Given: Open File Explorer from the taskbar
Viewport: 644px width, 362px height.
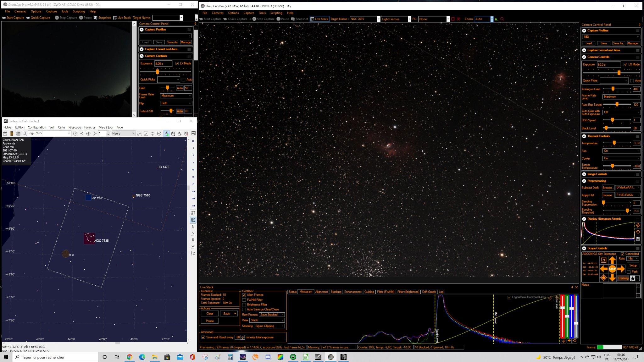Looking at the screenshot, I should [x=155, y=357].
